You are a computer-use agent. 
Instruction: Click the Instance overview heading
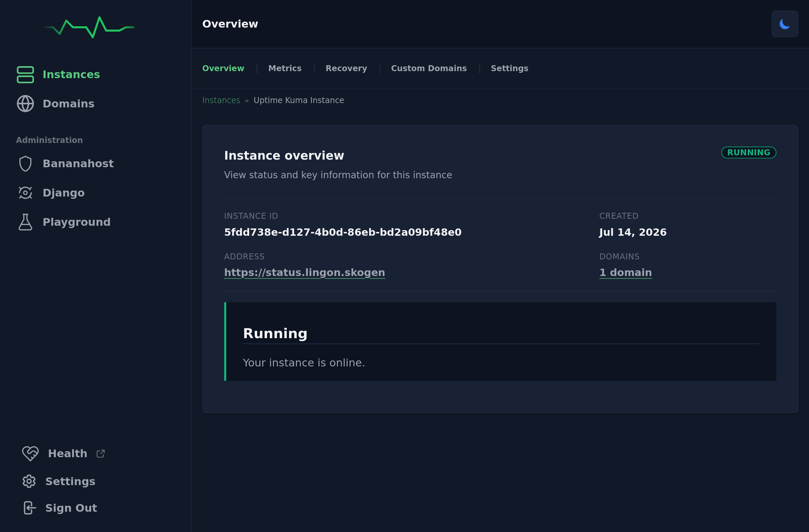(284, 156)
